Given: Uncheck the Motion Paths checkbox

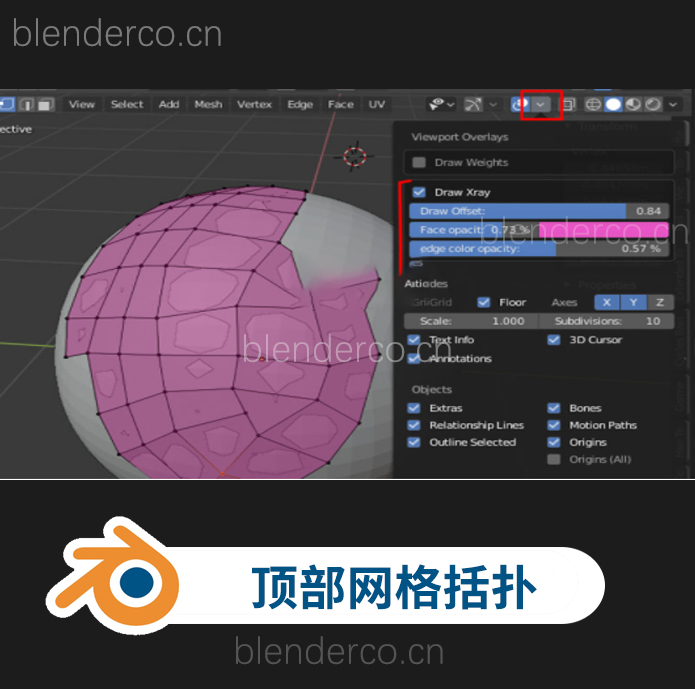Looking at the screenshot, I should [554, 425].
